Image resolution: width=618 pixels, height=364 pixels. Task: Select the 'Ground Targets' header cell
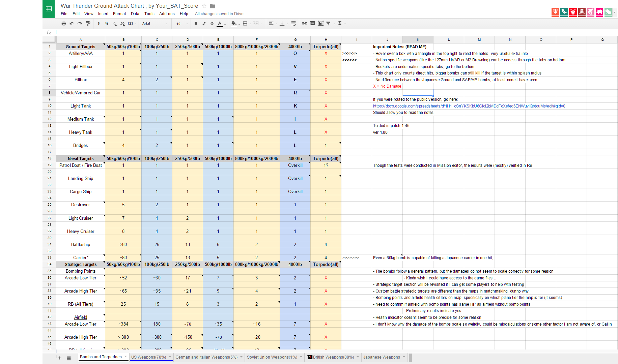(x=81, y=47)
